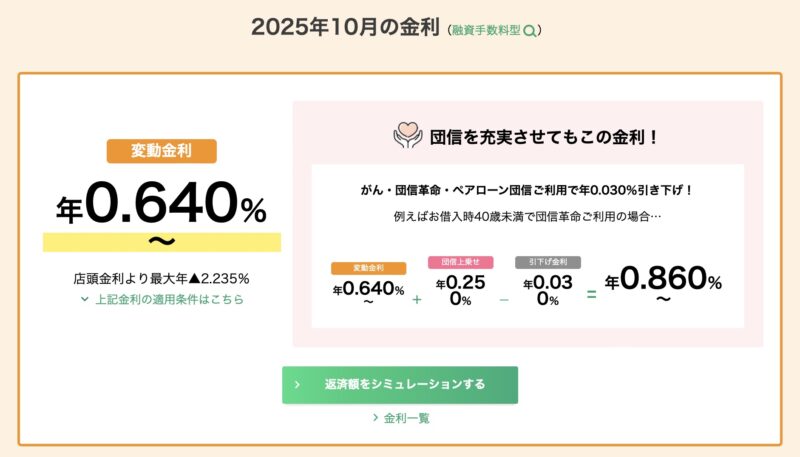Click the chevron before 金利一覧
Screen dimensions: 800x457
point(375,418)
